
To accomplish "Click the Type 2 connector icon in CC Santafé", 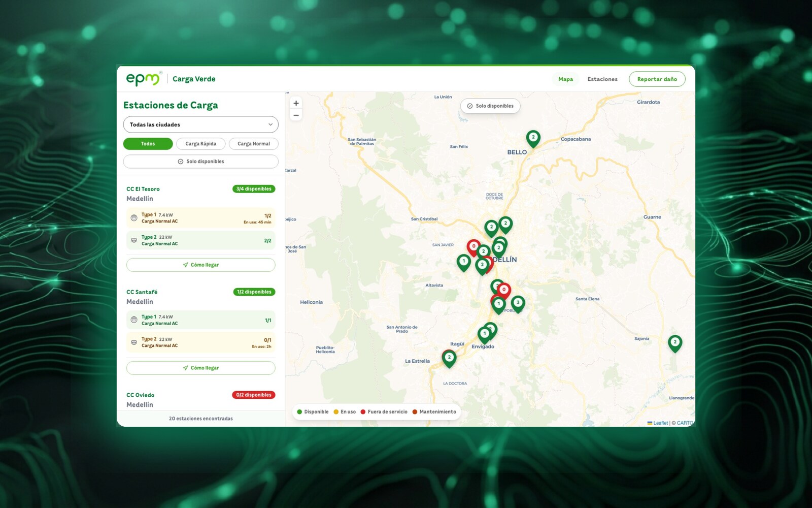I will point(134,342).
